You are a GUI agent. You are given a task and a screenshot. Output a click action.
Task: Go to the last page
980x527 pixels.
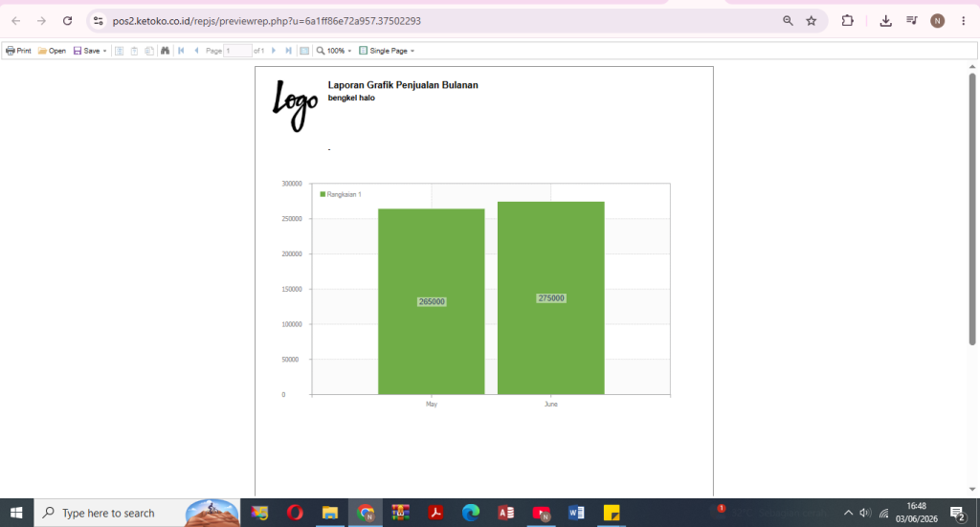click(288, 51)
